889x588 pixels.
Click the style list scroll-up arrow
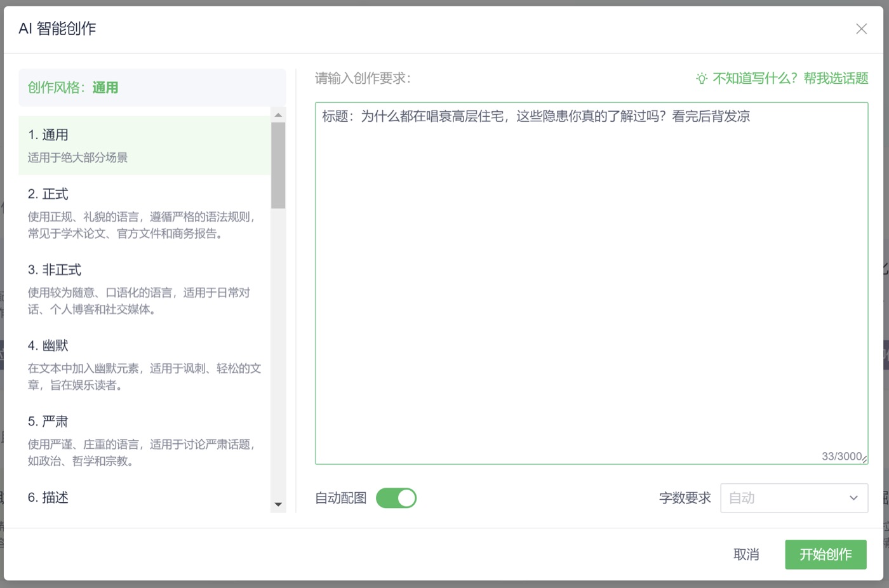[x=278, y=115]
